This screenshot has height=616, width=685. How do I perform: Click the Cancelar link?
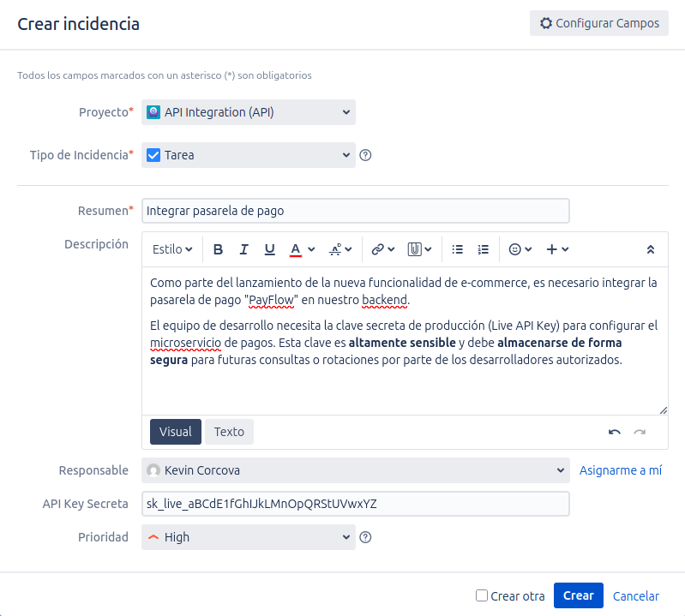(635, 596)
